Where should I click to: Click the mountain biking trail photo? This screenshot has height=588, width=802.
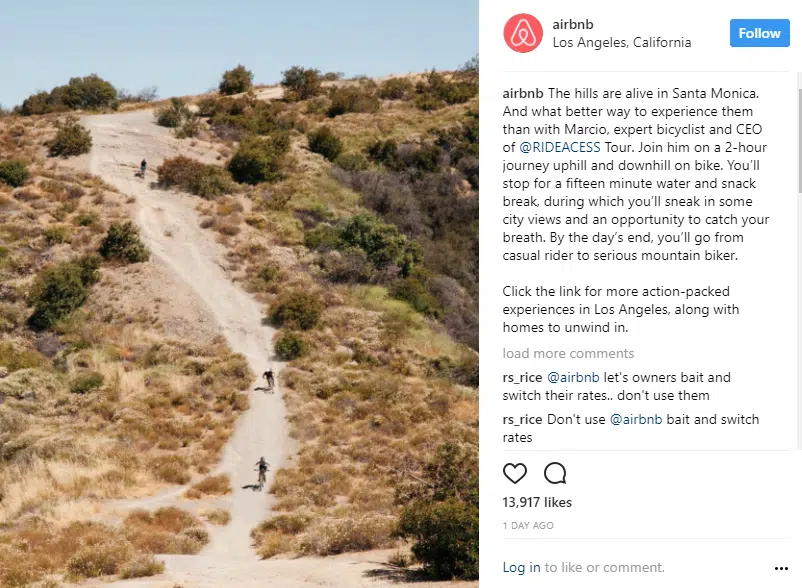click(239, 294)
